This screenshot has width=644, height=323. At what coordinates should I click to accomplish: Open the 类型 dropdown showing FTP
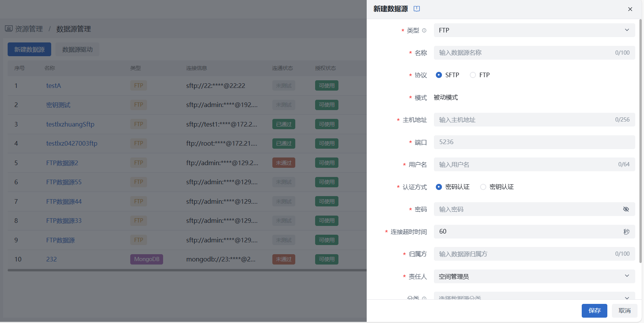coord(534,30)
